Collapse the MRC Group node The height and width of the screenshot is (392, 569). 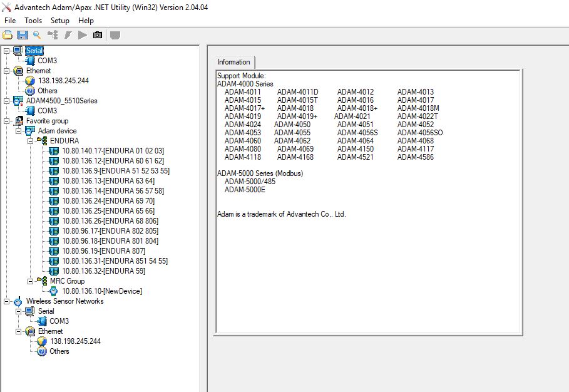pos(31,281)
